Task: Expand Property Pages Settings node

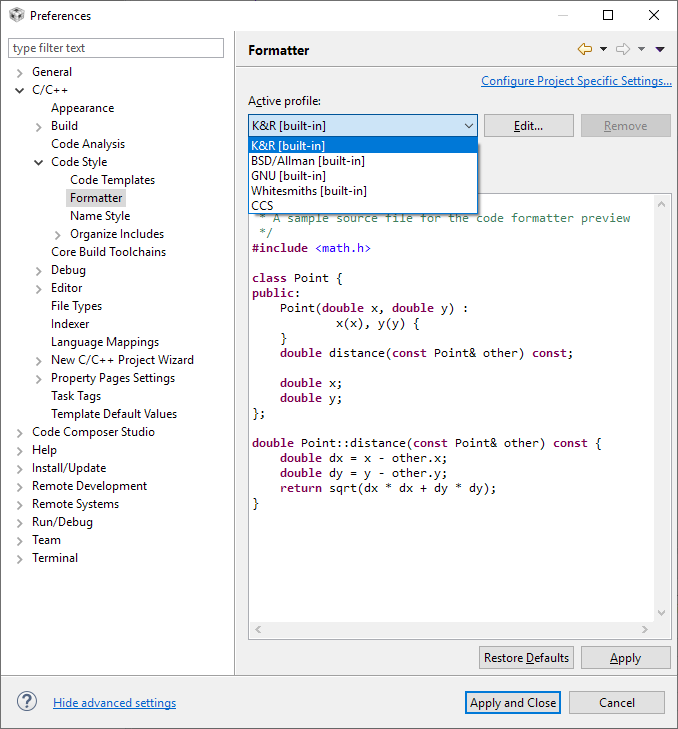Action: (x=39, y=379)
